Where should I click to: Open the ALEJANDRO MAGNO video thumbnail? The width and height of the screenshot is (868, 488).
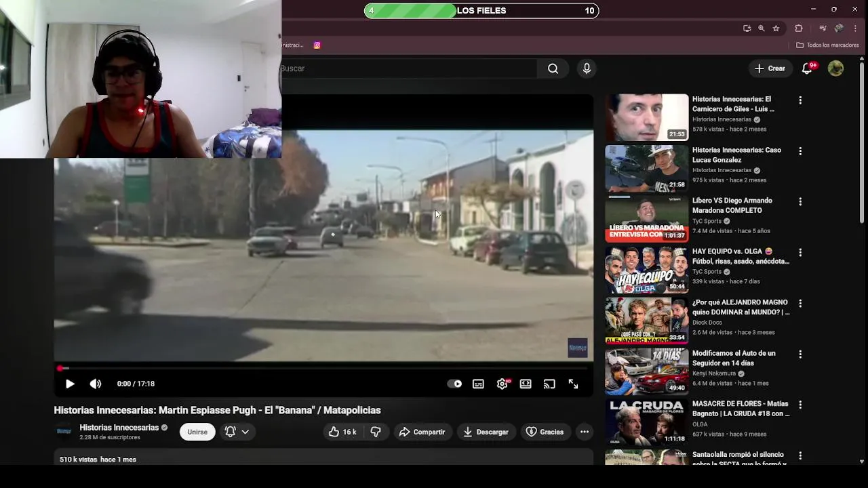tap(646, 321)
